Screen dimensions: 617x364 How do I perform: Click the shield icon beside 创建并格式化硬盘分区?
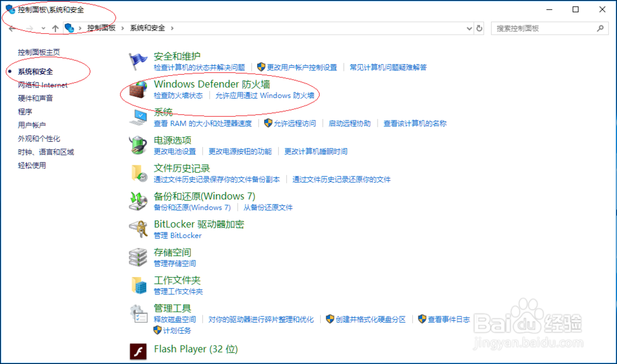(330, 319)
